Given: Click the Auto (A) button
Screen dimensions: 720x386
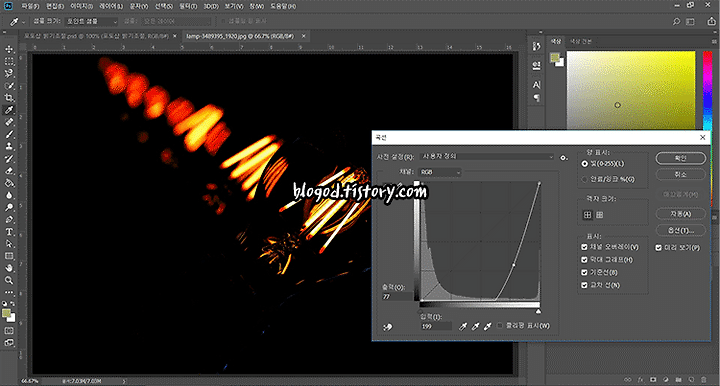Looking at the screenshot, I should coord(681,214).
